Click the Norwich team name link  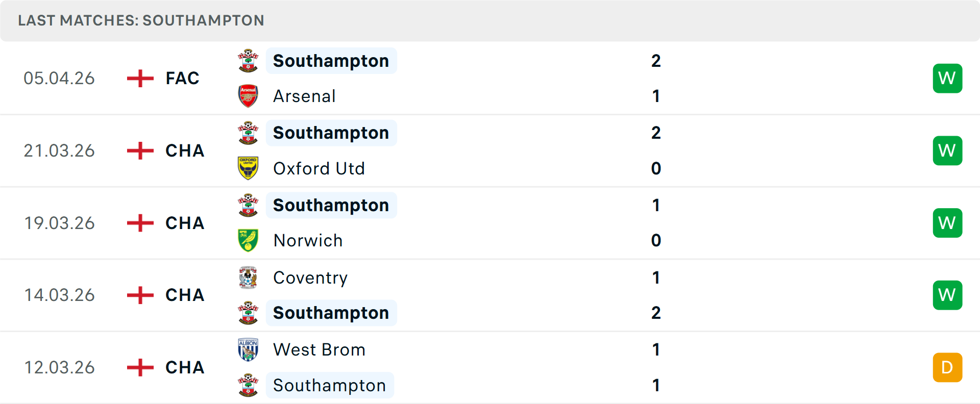(308, 240)
